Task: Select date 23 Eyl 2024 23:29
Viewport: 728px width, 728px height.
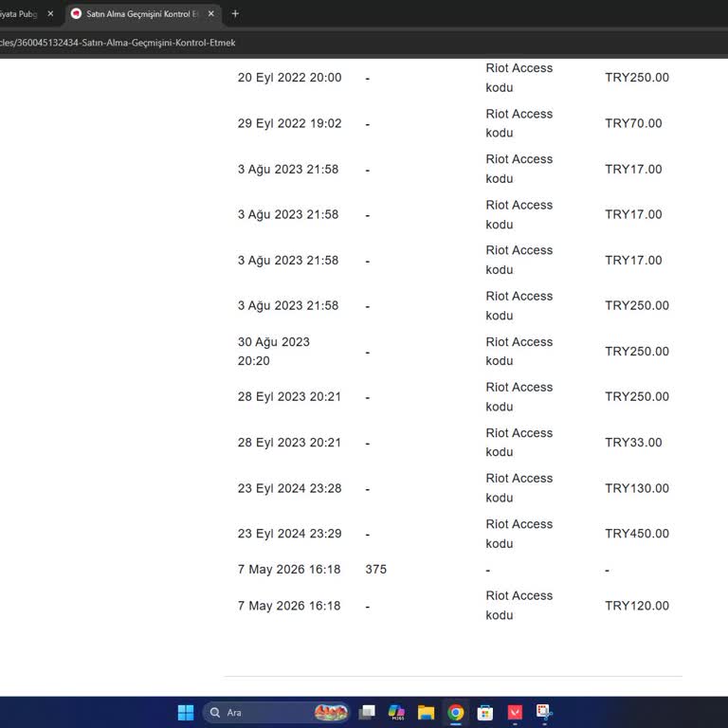Action: [289, 534]
